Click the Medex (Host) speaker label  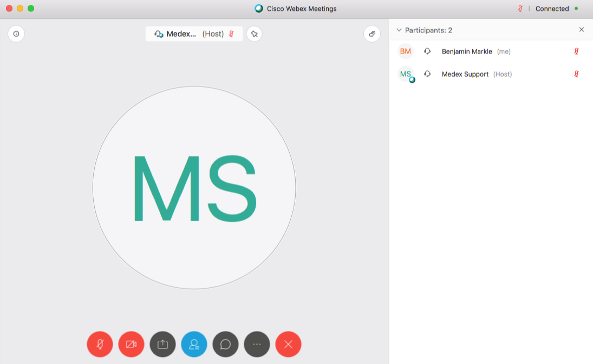click(193, 34)
